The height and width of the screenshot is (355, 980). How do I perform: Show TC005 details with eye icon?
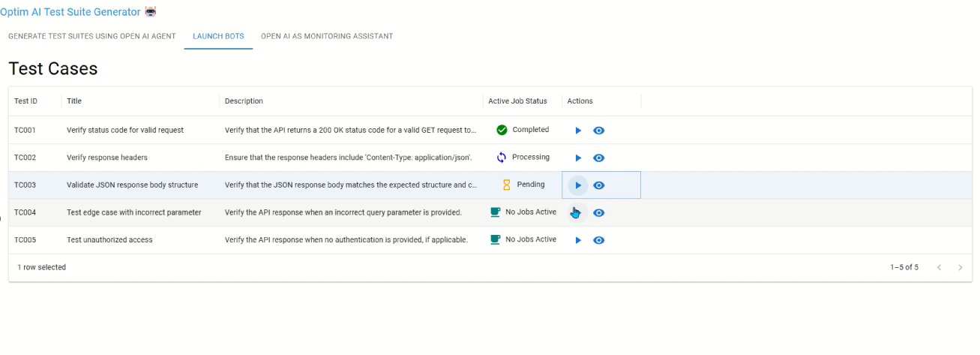[599, 240]
